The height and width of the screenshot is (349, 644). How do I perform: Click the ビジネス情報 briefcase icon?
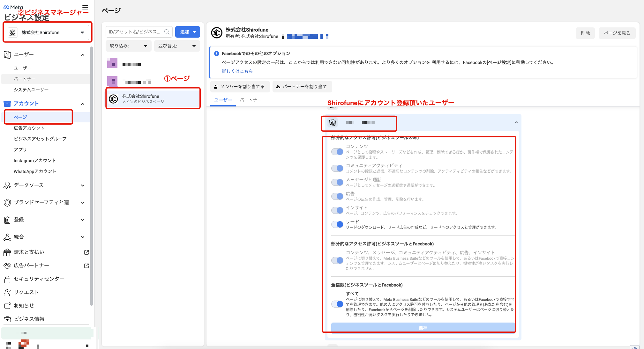(x=7, y=319)
